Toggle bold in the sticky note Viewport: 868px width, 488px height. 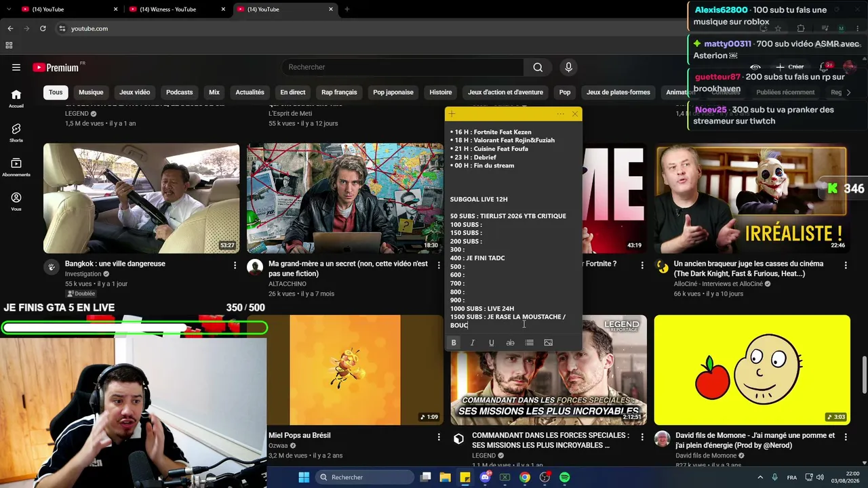(x=454, y=343)
